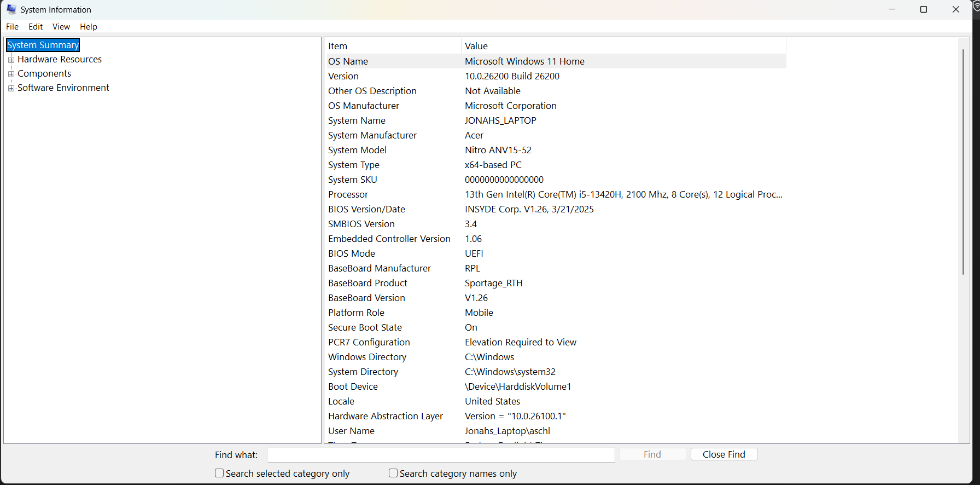Open the File menu
Screen dimensions: 980x485
point(12,27)
